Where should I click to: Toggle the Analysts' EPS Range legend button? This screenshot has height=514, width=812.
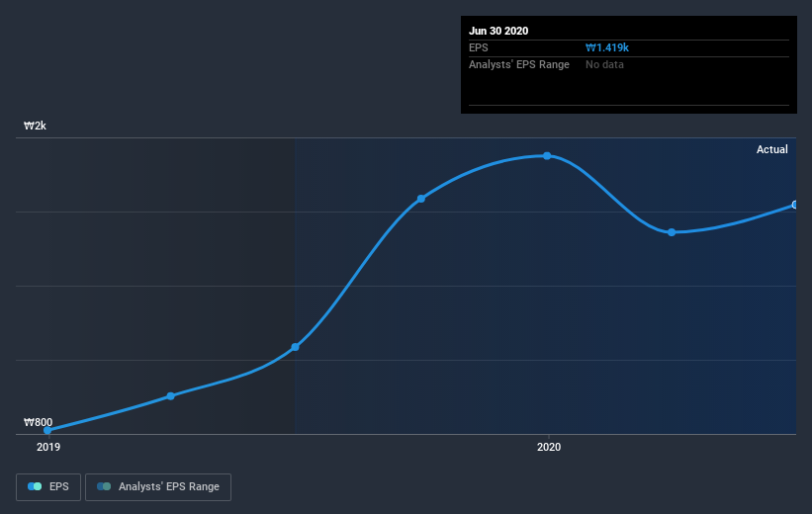click(x=158, y=486)
